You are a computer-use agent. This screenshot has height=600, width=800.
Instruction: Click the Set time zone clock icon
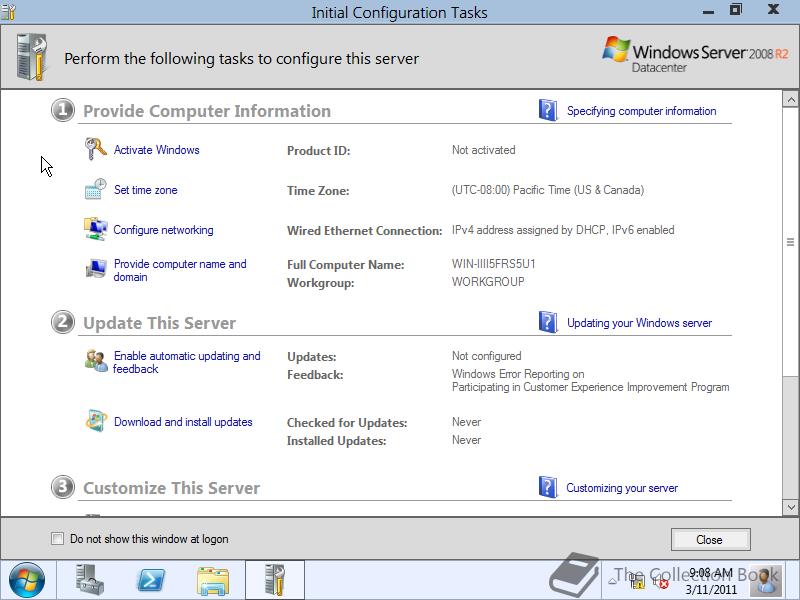pyautogui.click(x=95, y=189)
